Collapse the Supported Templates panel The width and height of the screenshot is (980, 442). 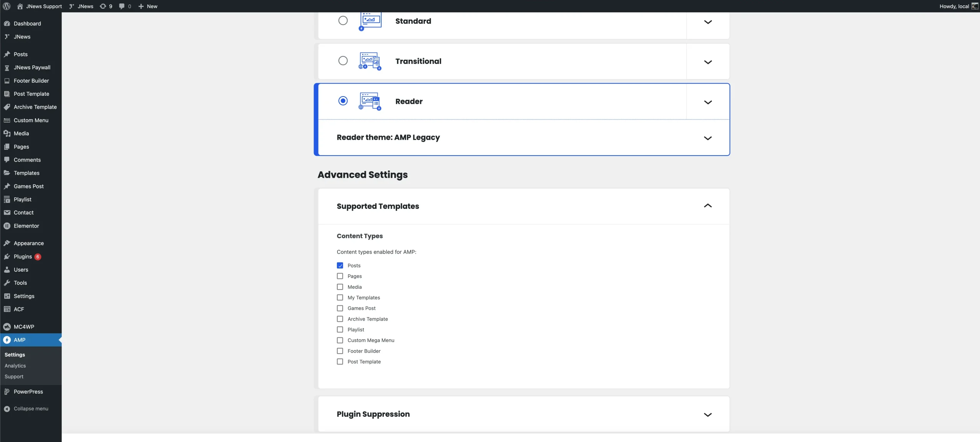click(707, 206)
